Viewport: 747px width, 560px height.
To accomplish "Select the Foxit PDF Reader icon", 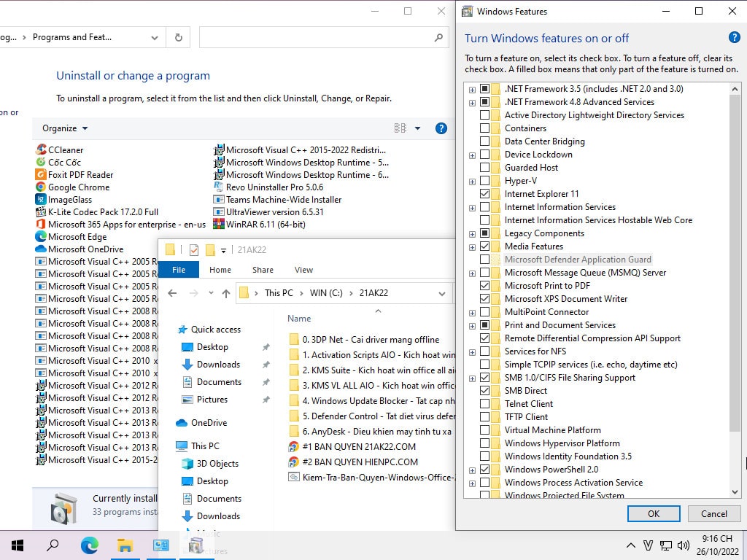I will [x=41, y=174].
